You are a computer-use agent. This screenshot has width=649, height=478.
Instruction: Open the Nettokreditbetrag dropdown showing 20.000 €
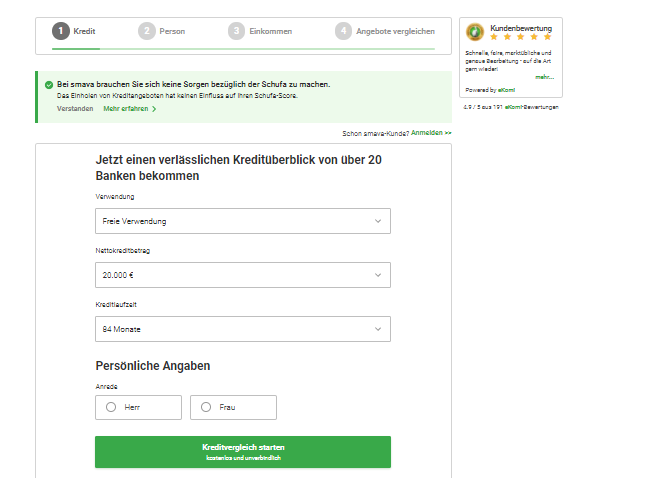(x=243, y=275)
